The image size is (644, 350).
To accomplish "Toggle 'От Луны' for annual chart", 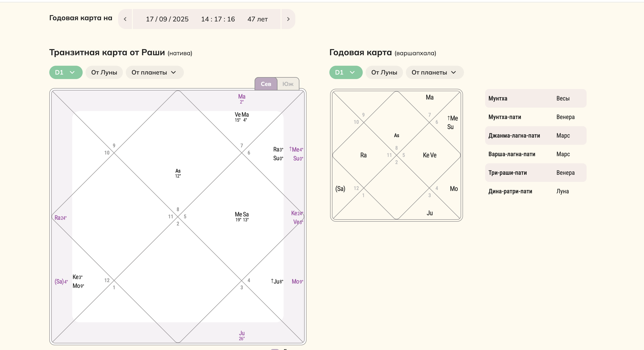I will click(384, 72).
